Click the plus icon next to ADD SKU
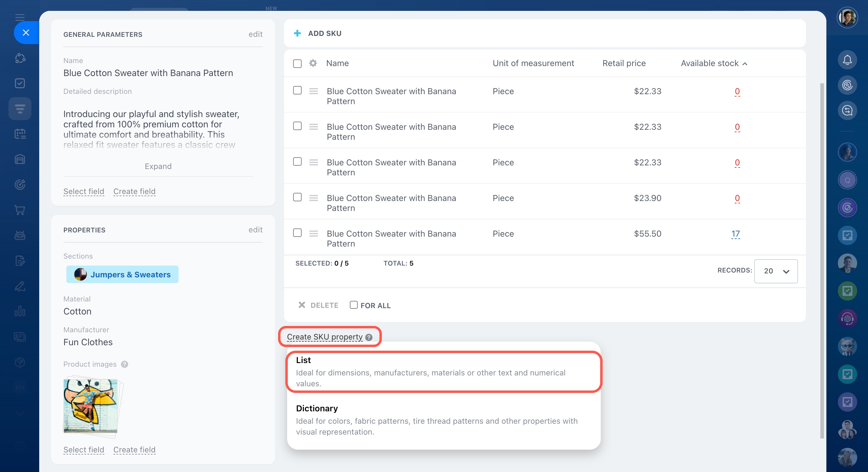The height and width of the screenshot is (472, 868). [297, 33]
